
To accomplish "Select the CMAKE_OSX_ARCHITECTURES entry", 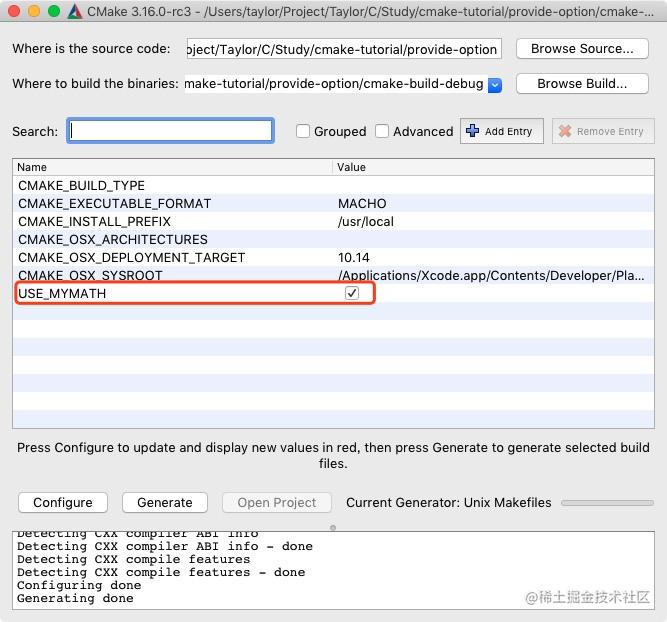I will click(113, 240).
